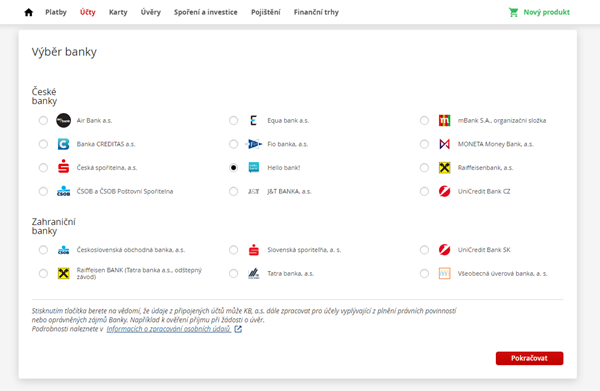Click the J&T BANKA logo
Image resolution: width=600 pixels, height=391 pixels.
253,191
